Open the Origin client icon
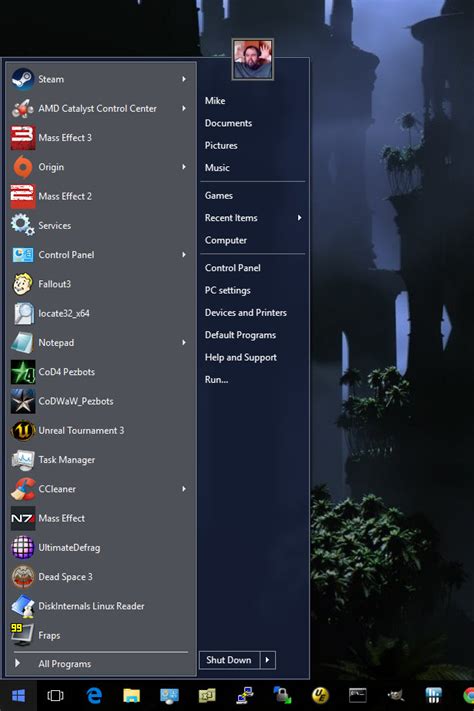 (23, 167)
